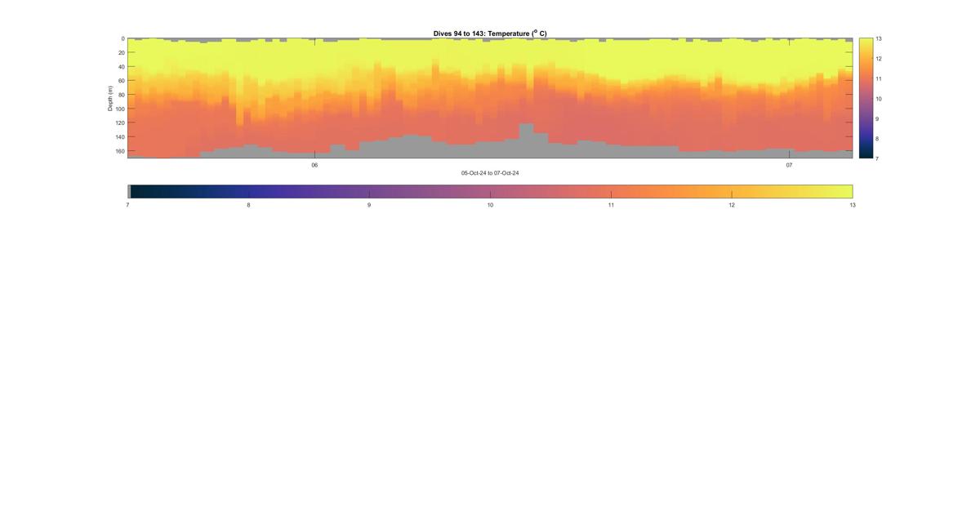Click horizontal colorbar tick label "10"
Image resolution: width=980 pixels, height=508 pixels.
[x=490, y=205]
